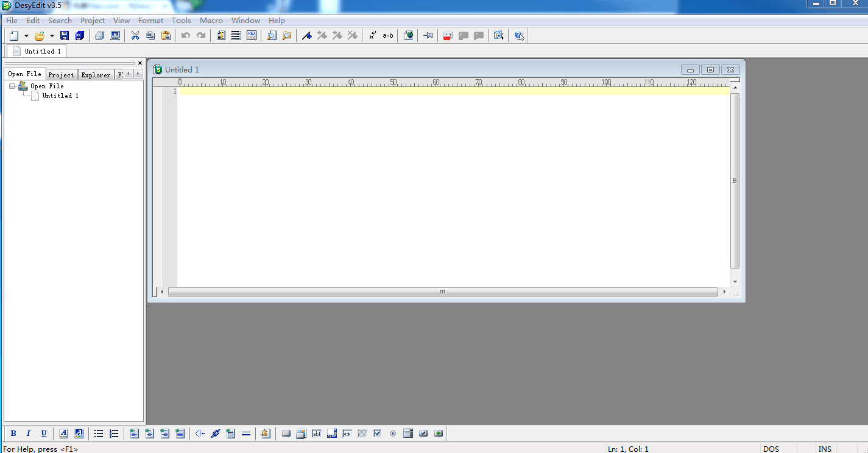868x453 pixels.
Task: Open the Project menu
Action: click(x=93, y=20)
